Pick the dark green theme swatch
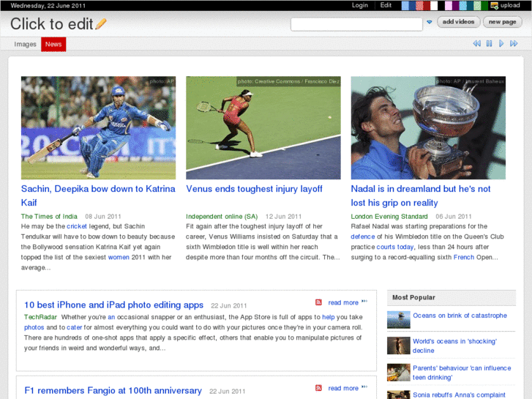Image resolution: width=532 pixels, height=399 pixels. [484, 5]
